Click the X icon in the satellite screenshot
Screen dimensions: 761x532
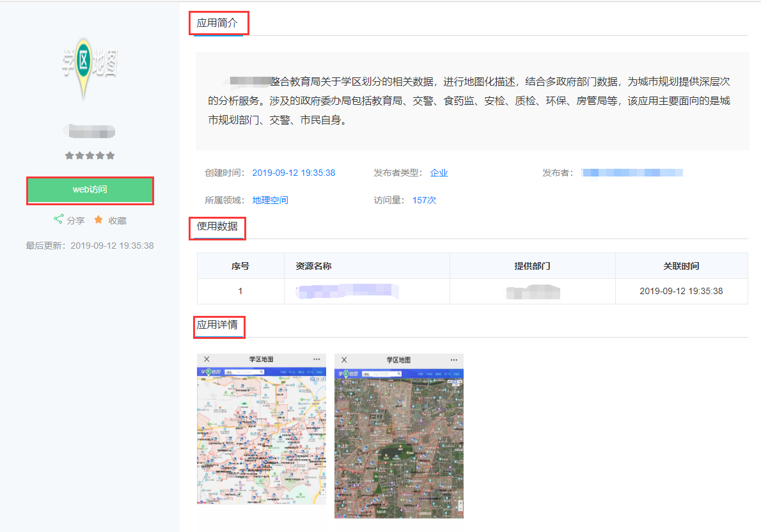[x=344, y=360]
